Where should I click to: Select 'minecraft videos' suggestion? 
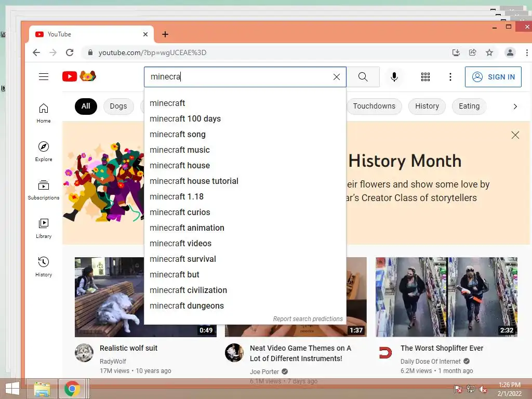245,244
